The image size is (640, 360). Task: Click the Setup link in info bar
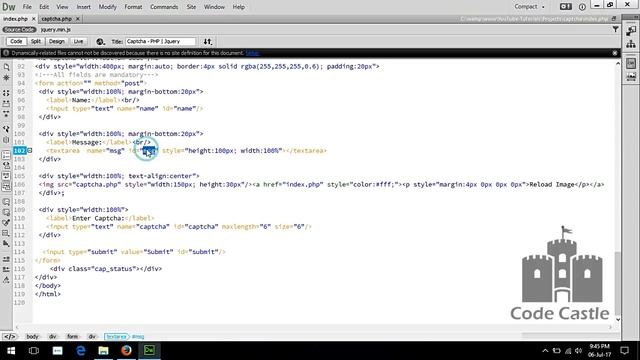(x=252, y=53)
